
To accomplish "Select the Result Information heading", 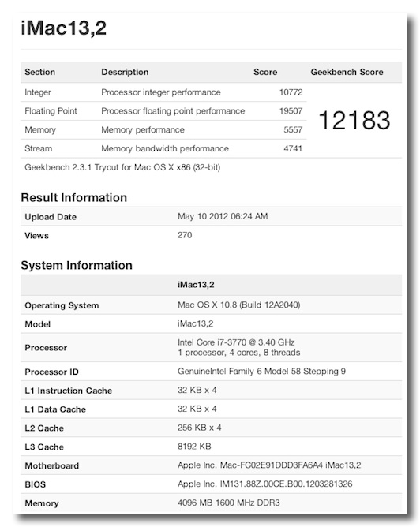I will click(73, 197).
